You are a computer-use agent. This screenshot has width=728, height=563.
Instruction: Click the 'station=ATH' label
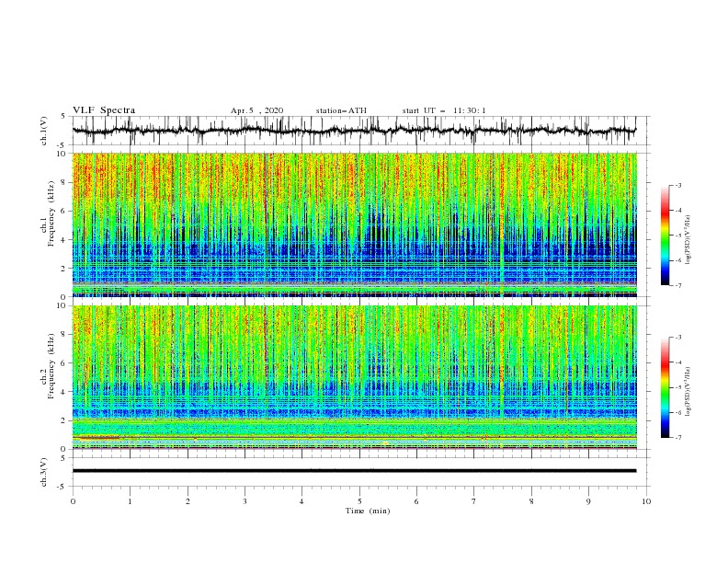pos(341,110)
